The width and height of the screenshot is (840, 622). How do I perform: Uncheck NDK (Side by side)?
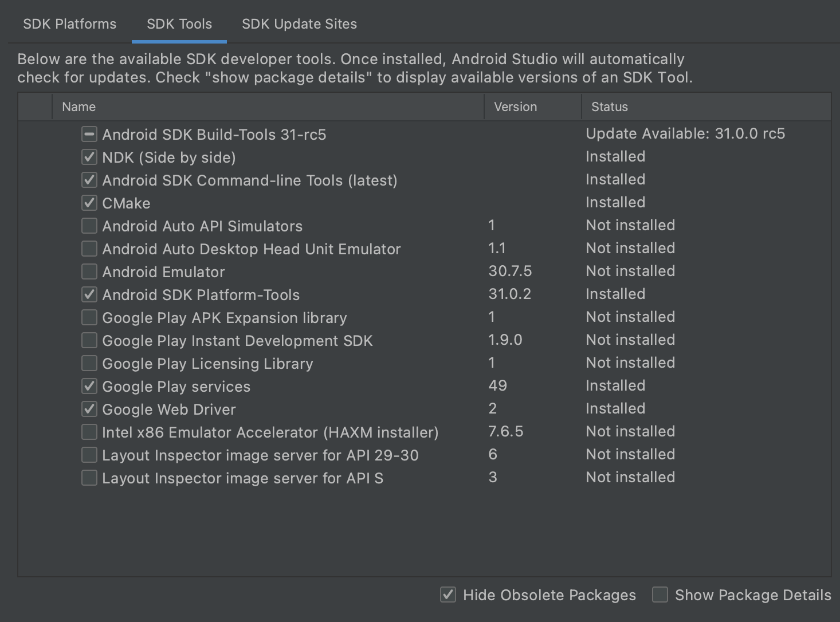point(89,157)
